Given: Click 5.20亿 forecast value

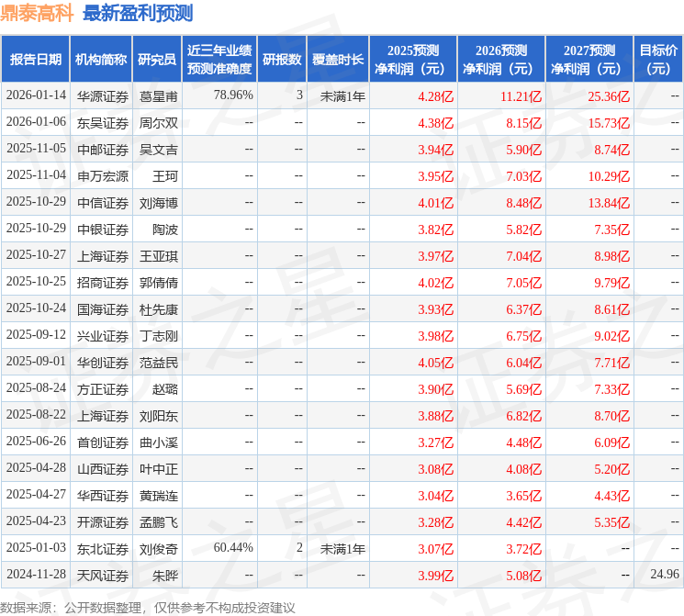Looking at the screenshot, I should click(x=612, y=469).
